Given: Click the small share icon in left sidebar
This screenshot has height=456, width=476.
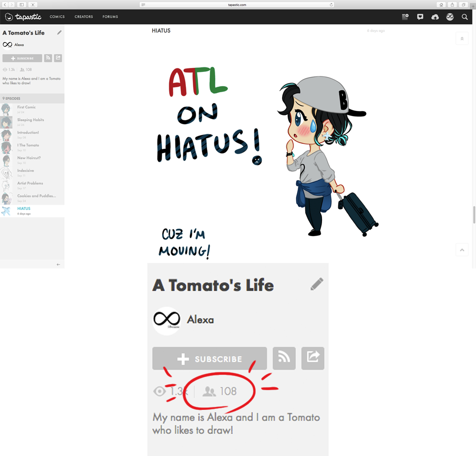Looking at the screenshot, I should pos(58,58).
